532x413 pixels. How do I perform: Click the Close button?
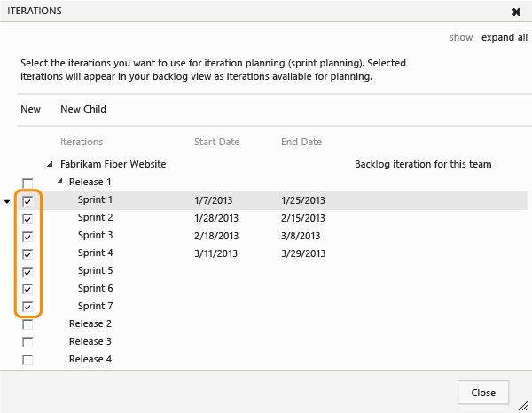coord(483,393)
